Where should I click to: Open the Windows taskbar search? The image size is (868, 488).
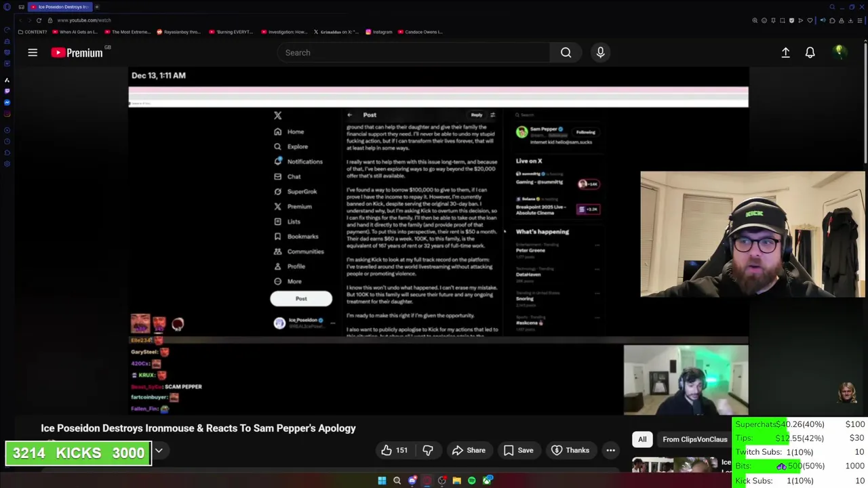(397, 481)
